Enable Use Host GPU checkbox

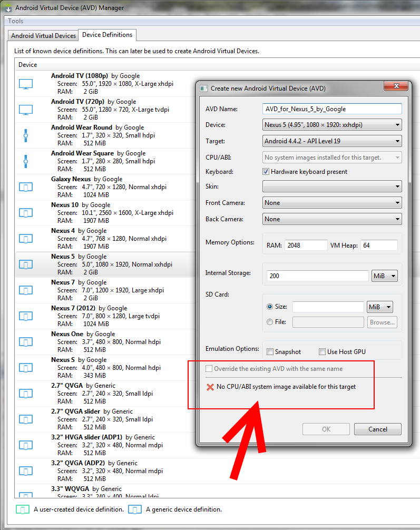[x=323, y=352]
